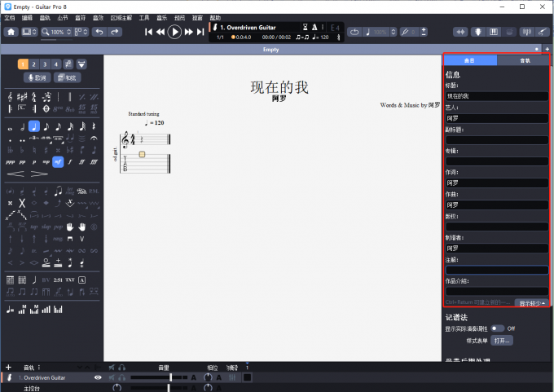Open the chord diagram grid tool
Screen dimensions: 554x392
(10, 280)
